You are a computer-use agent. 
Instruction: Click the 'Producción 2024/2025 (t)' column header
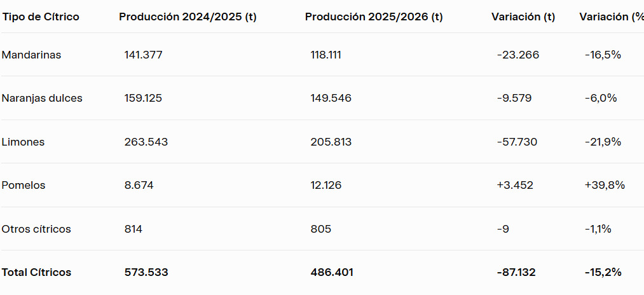tap(188, 17)
